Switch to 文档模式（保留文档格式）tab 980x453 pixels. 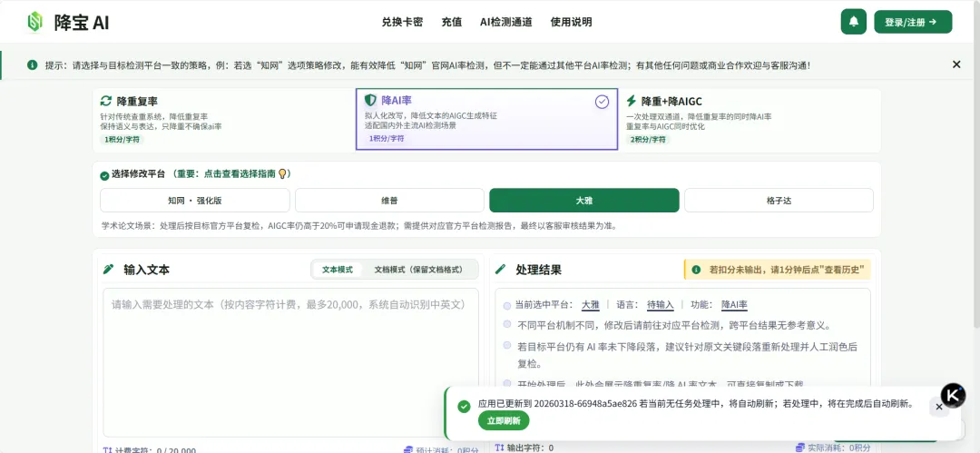(x=418, y=270)
